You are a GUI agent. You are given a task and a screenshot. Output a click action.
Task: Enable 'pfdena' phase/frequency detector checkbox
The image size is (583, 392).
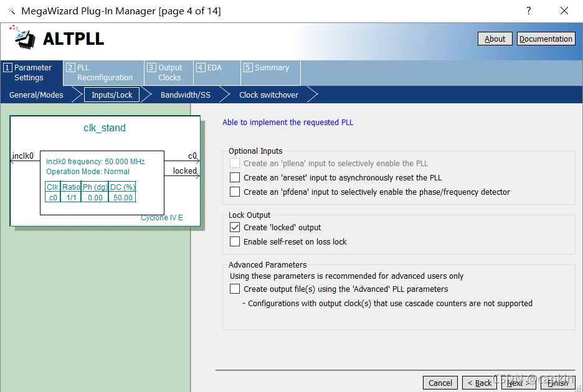[x=235, y=192]
